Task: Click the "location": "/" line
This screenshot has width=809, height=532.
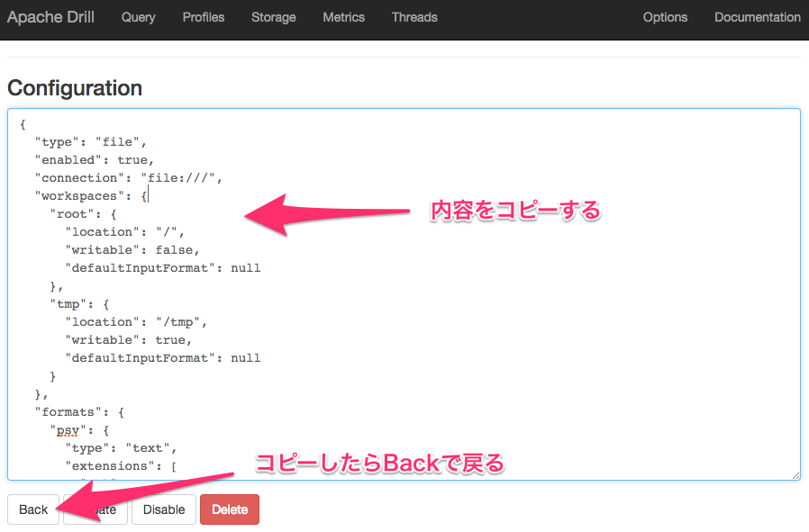Action: coord(124,232)
